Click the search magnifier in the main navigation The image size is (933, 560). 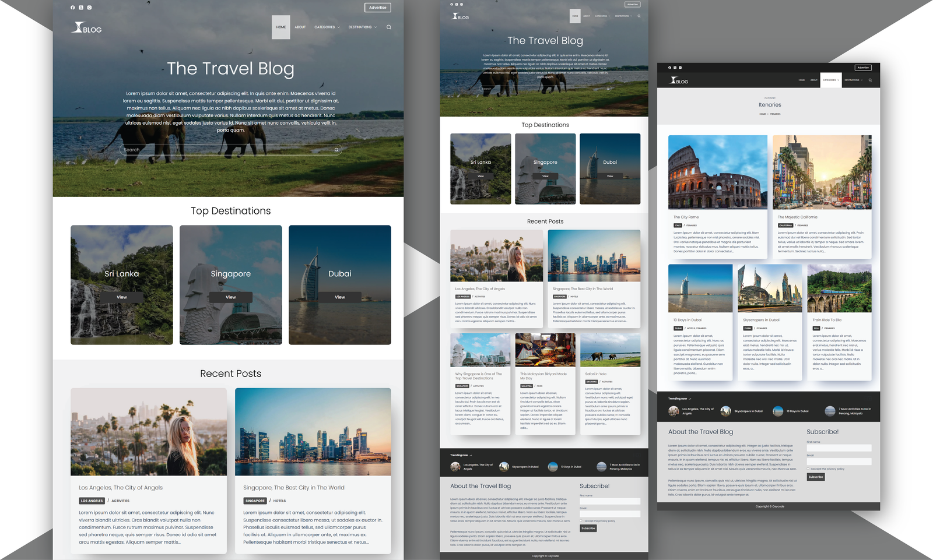(389, 27)
